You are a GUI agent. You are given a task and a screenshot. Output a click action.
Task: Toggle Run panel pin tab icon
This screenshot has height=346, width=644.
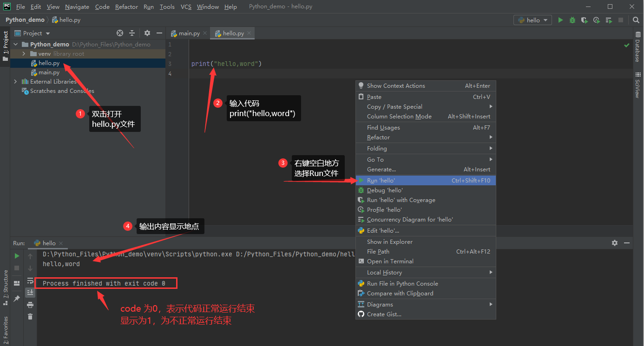click(x=17, y=298)
